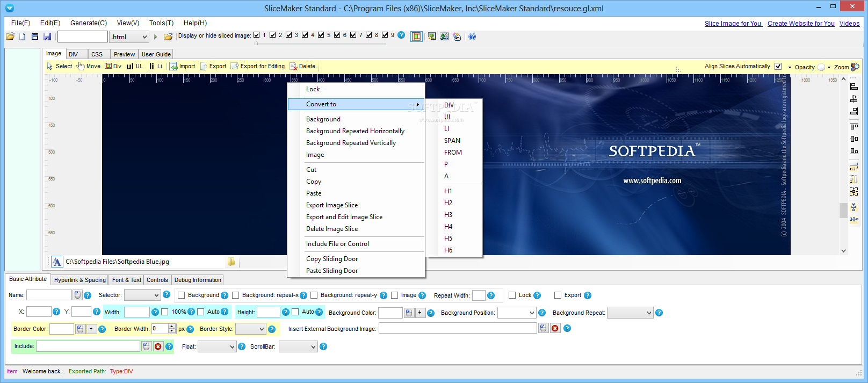
Task: Click red clear icon beside Include field
Action: click(158, 346)
